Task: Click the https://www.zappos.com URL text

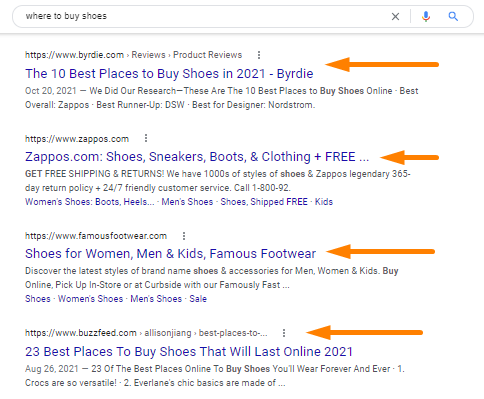Action: click(x=77, y=139)
